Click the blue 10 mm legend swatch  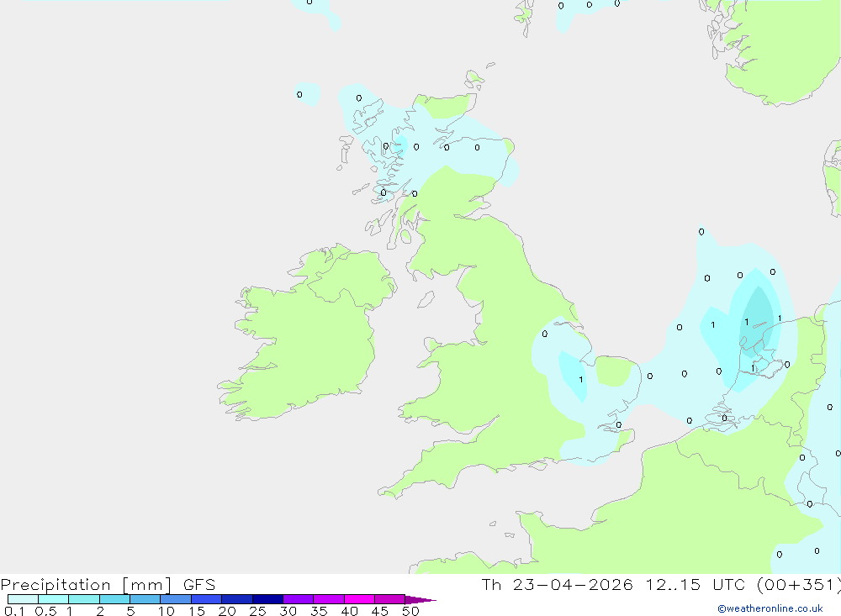click(176, 599)
